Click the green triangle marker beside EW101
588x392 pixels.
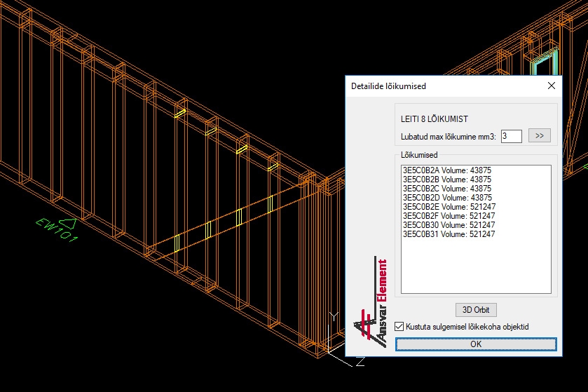(69, 223)
